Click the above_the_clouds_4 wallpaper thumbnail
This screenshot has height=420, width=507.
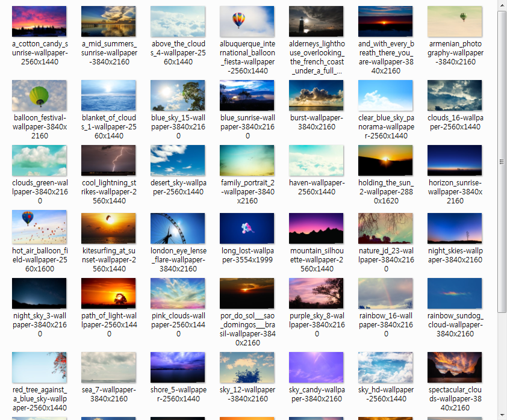pos(178,21)
